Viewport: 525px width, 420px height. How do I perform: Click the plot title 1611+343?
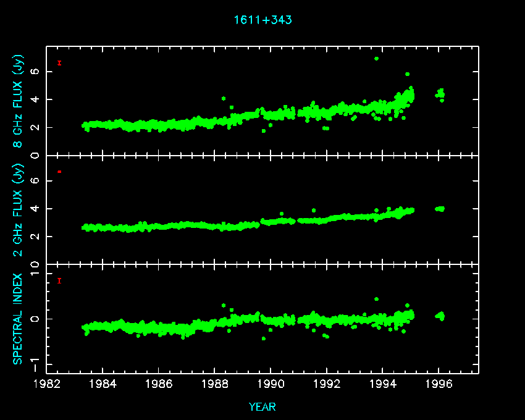tap(262, 20)
